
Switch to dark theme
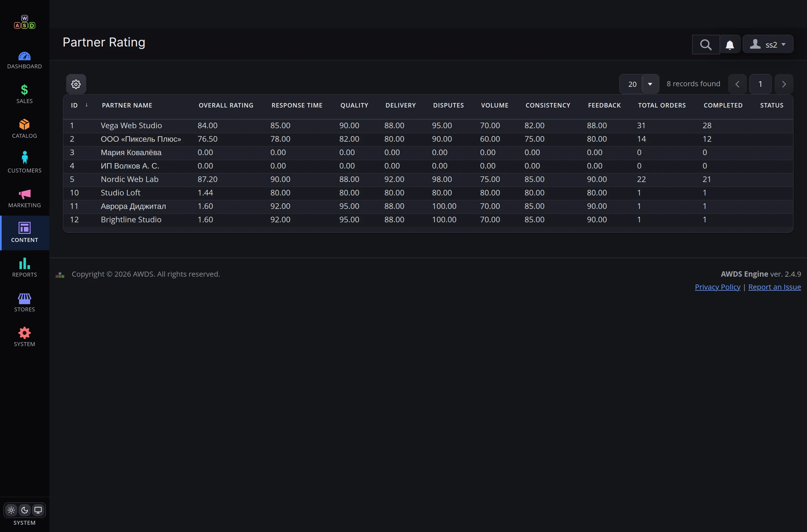click(24, 510)
